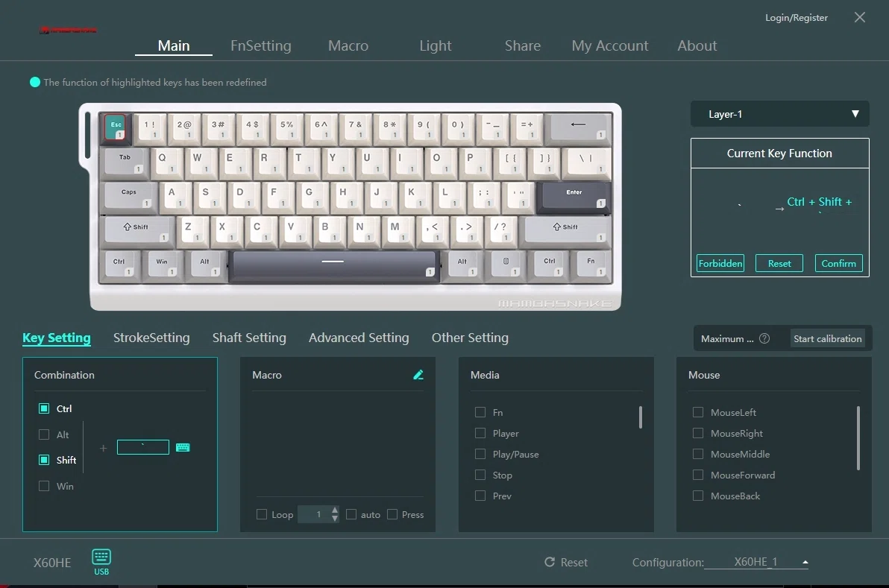The width and height of the screenshot is (889, 588).
Task: Select the menu key beside right Alt
Action: [x=506, y=265]
